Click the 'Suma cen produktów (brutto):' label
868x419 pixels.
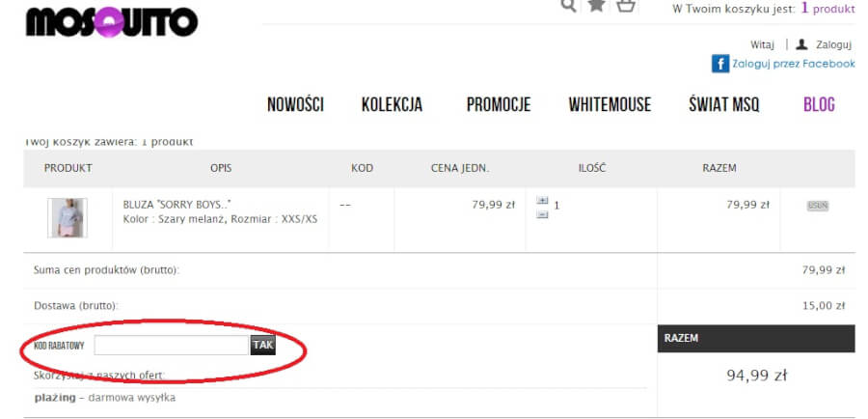pyautogui.click(x=107, y=270)
